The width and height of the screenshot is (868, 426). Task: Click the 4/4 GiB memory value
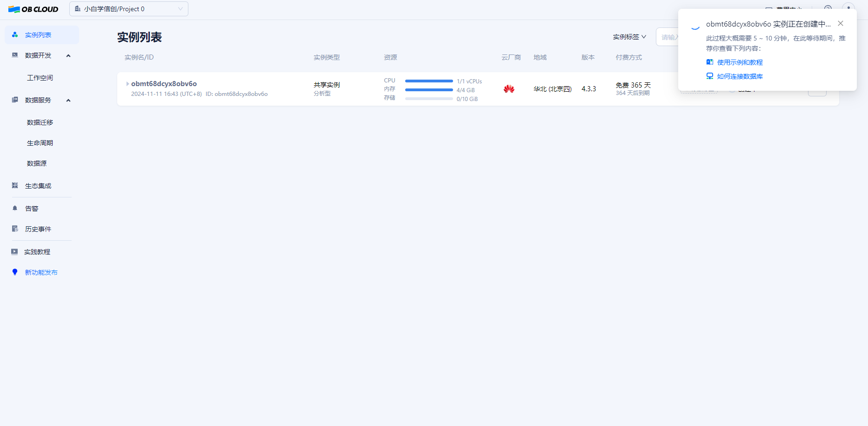pyautogui.click(x=466, y=90)
